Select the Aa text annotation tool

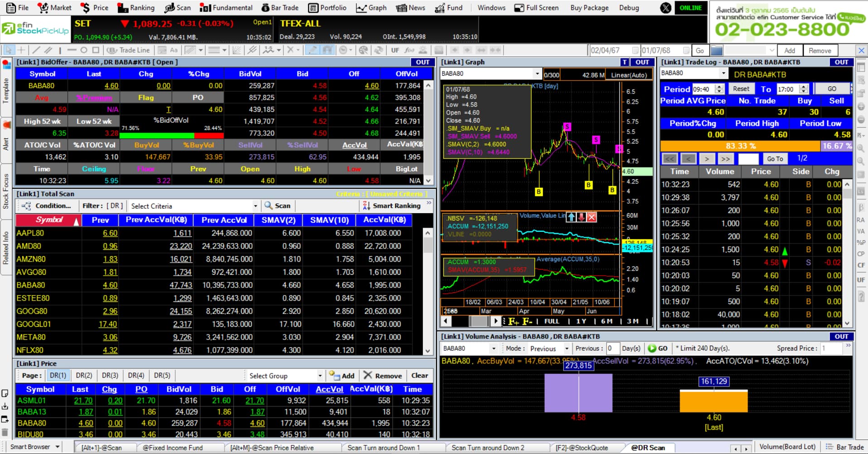[174, 50]
